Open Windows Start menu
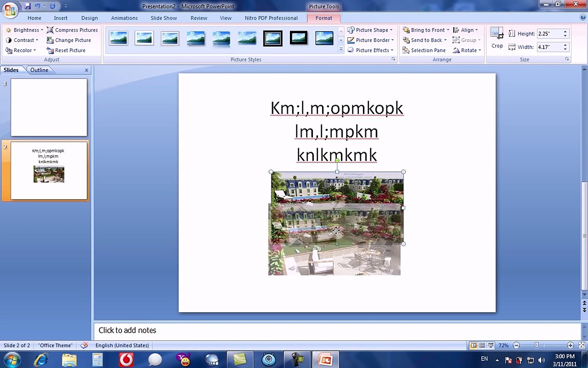The height and width of the screenshot is (368, 588). (12, 360)
